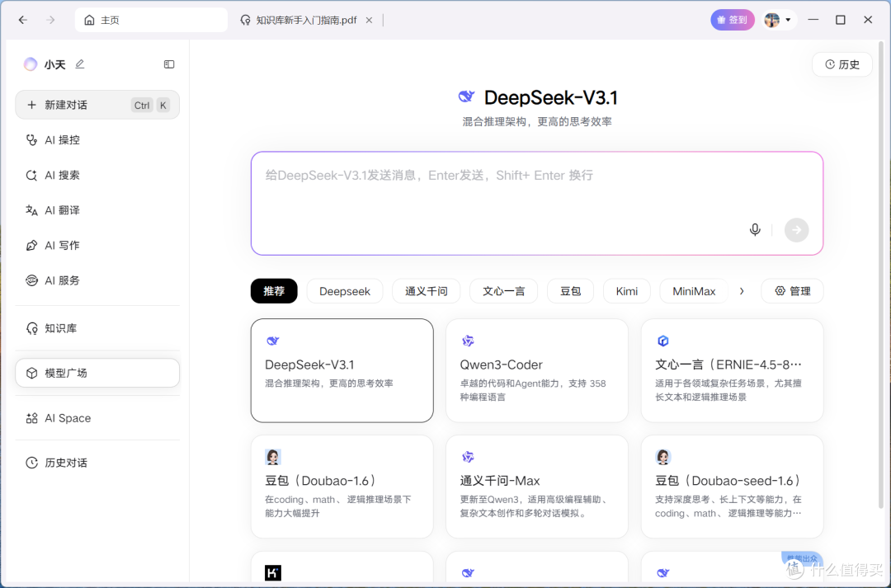Viewport: 891px width, 588px height.
Task: Select the 通义千问-Max model card
Action: 537,487
